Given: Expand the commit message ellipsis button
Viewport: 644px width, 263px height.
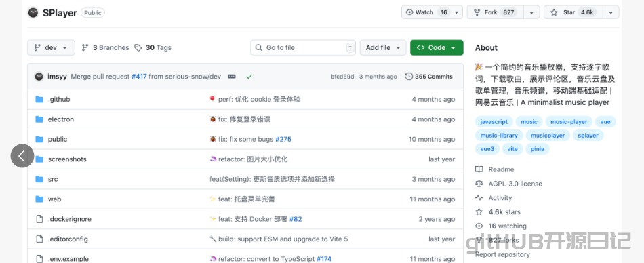Looking at the screenshot, I should (232, 77).
